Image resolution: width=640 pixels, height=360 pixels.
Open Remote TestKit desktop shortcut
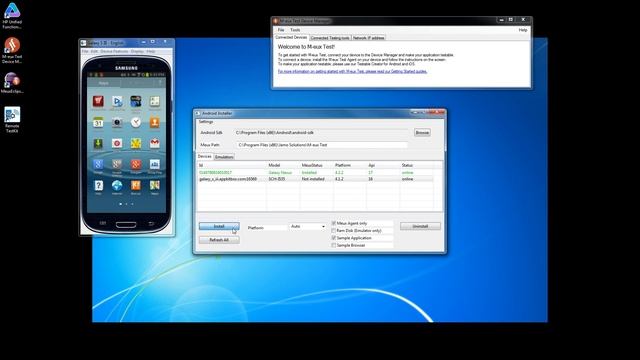12,120
